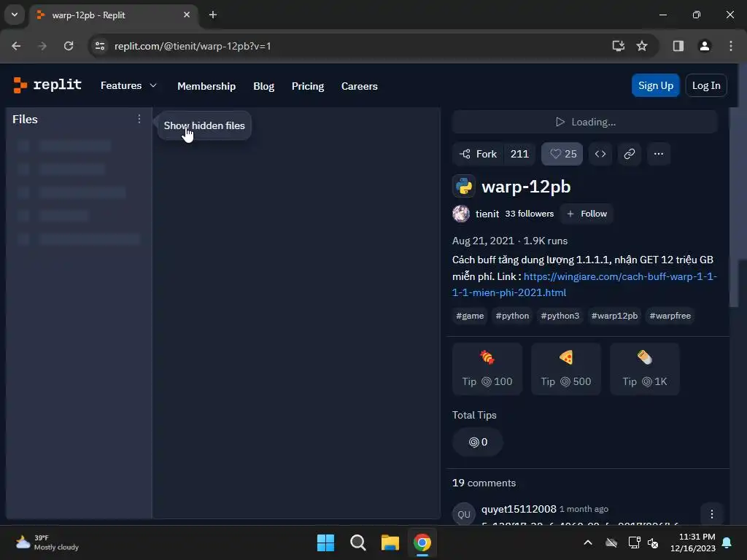Open the Careers page
Screen dimensions: 747x560
(x=359, y=86)
